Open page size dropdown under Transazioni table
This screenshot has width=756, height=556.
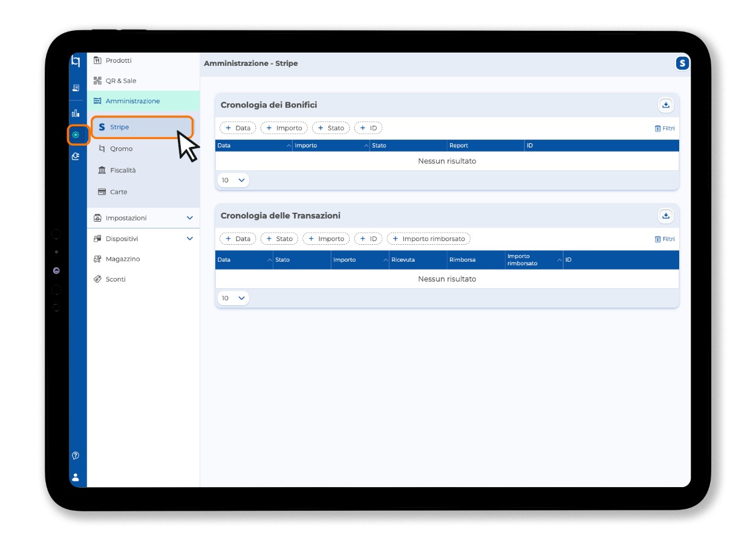(233, 298)
